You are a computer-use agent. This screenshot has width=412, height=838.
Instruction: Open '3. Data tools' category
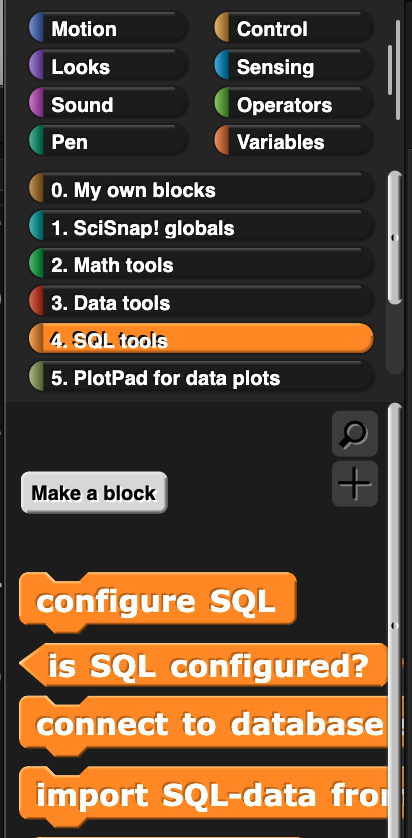tap(201, 303)
